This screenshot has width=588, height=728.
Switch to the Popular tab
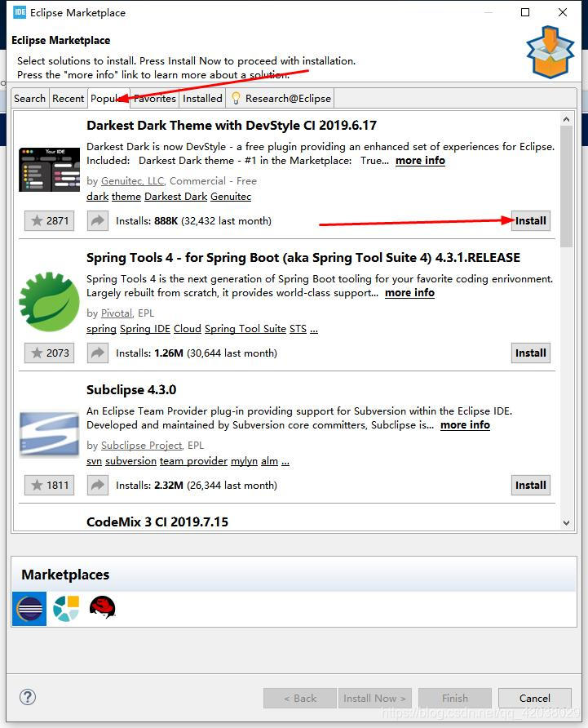click(108, 99)
